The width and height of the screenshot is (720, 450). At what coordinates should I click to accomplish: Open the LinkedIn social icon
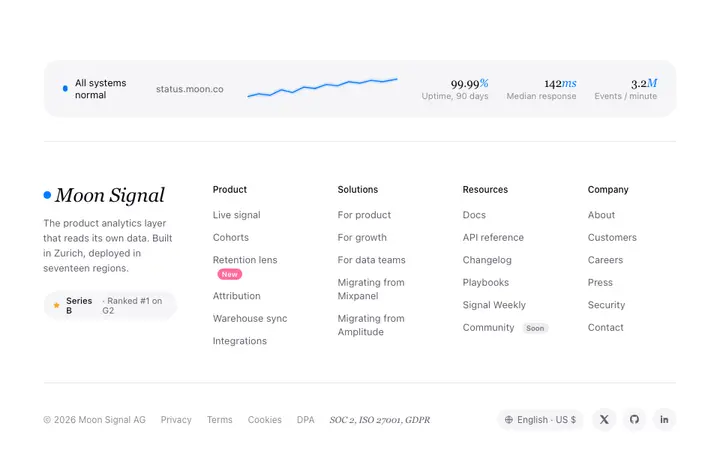tap(664, 419)
